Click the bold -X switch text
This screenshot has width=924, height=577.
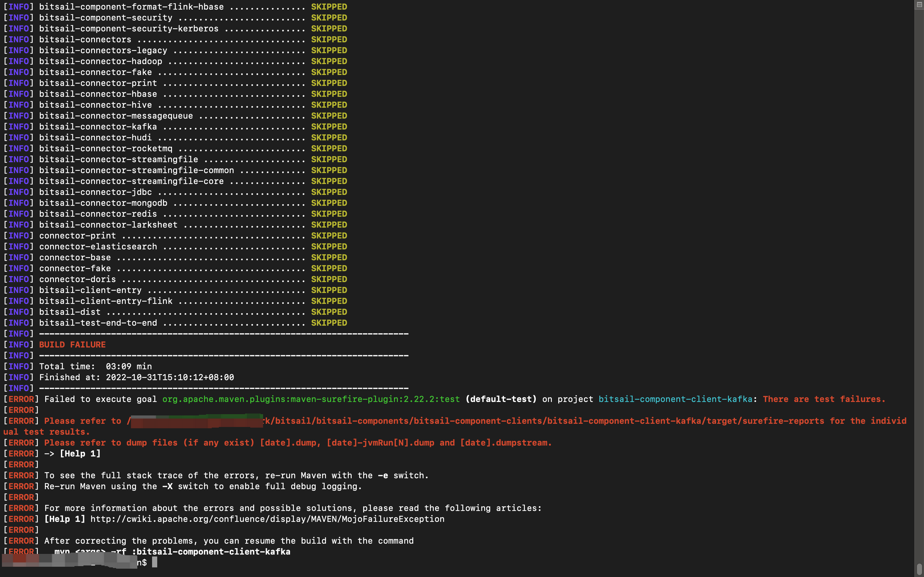pos(167,487)
